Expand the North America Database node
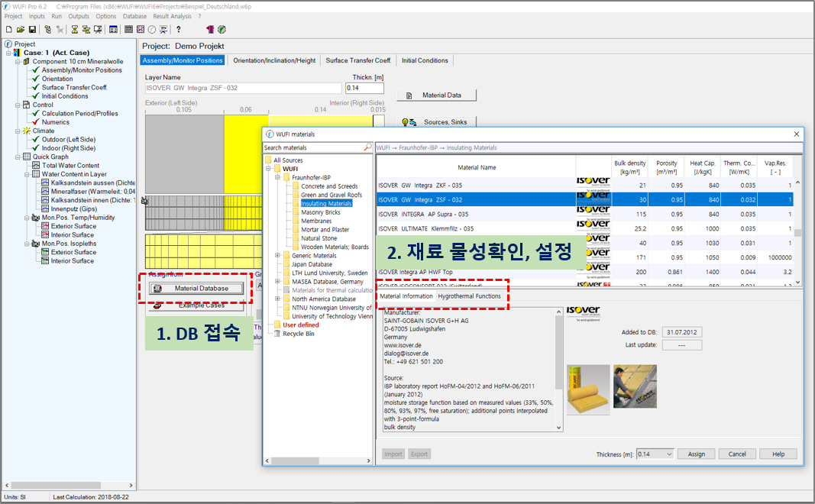 pos(278,299)
